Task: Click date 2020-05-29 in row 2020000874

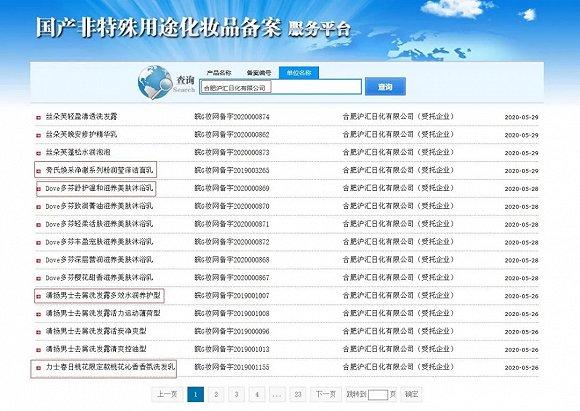Action: point(521,117)
